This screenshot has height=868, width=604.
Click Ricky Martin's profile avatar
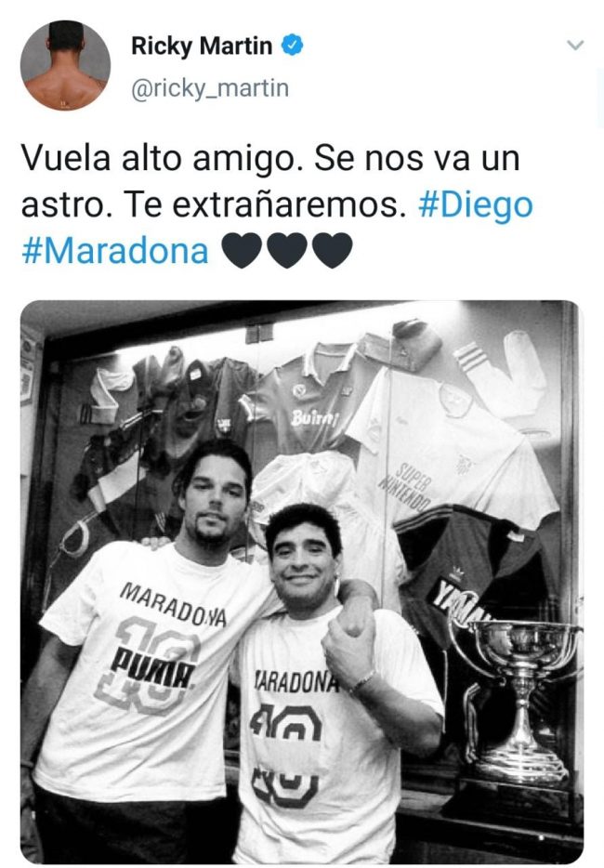(x=65, y=65)
